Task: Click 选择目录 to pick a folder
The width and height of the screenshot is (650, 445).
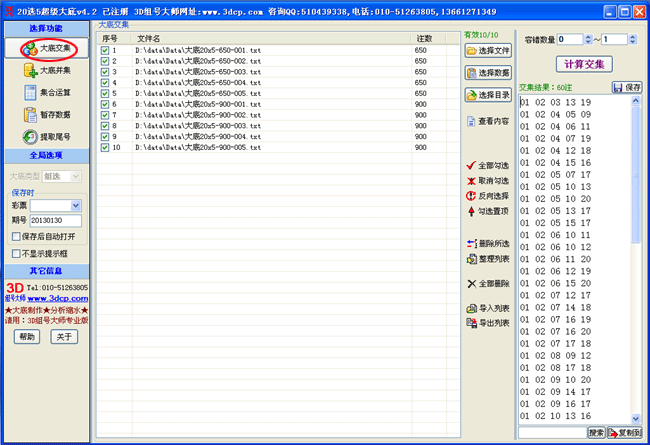Action: 488,95
